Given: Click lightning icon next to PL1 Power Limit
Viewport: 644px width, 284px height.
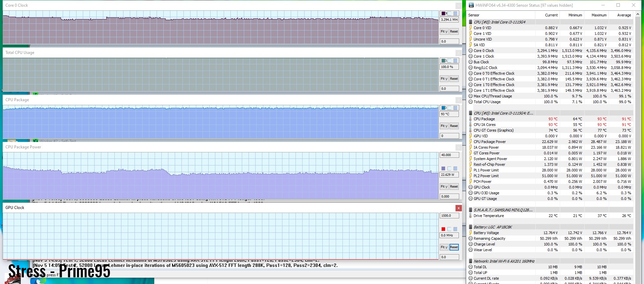Looking at the screenshot, I should [x=470, y=170].
